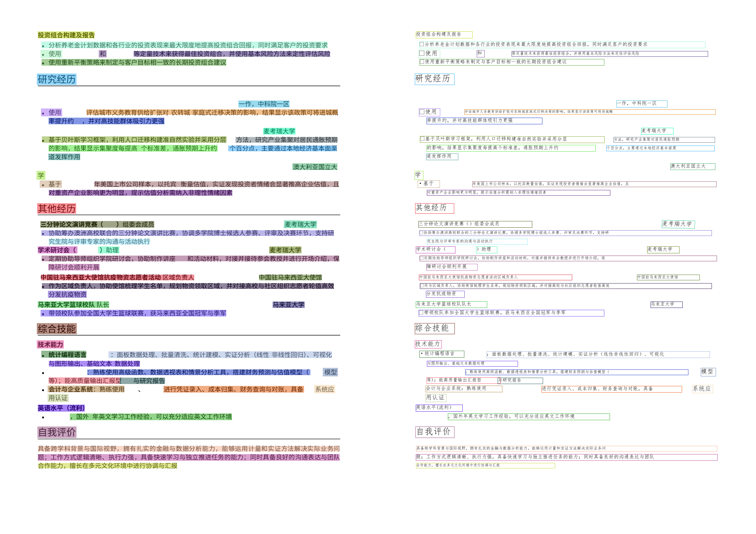Click checkbox before 分析养老金计划数据 on right page

click(x=421, y=44)
